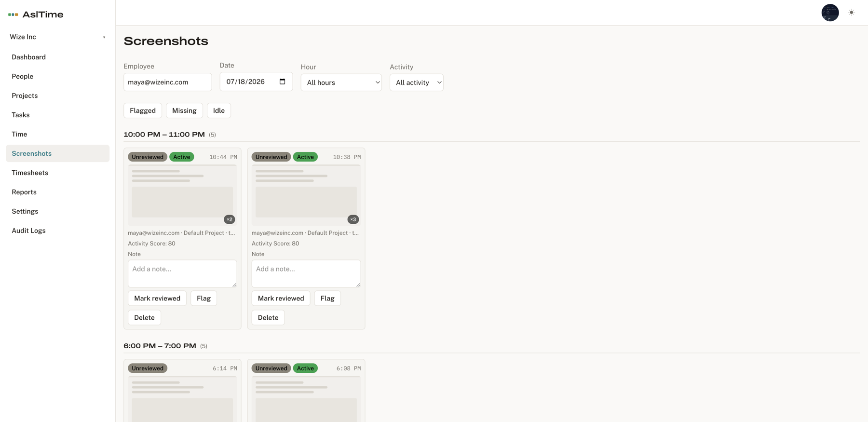Click the ×3 badge on the 10:38 PM screenshot

click(x=353, y=219)
